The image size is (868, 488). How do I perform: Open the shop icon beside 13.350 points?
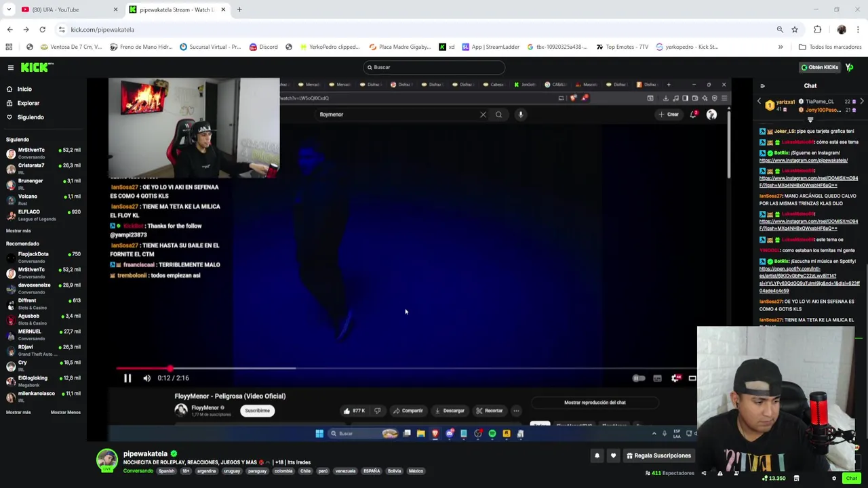point(796,479)
